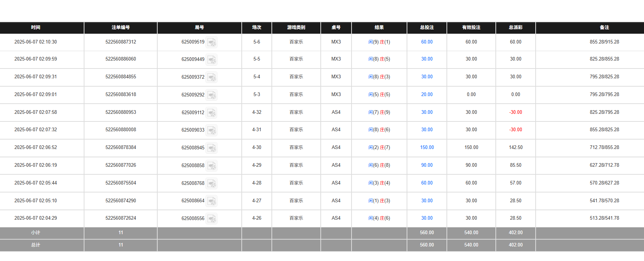Open the icon for round 625008664
The height and width of the screenshot is (261, 644).
pyautogui.click(x=212, y=201)
